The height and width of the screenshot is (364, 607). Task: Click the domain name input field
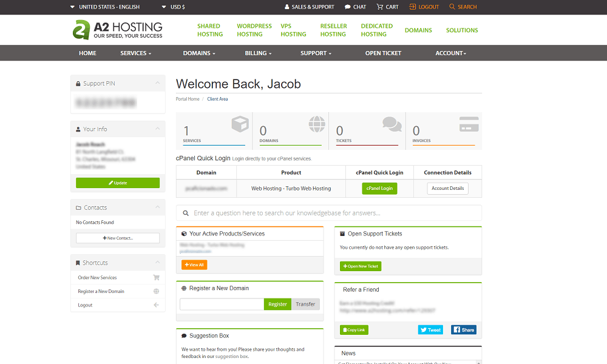point(222,304)
